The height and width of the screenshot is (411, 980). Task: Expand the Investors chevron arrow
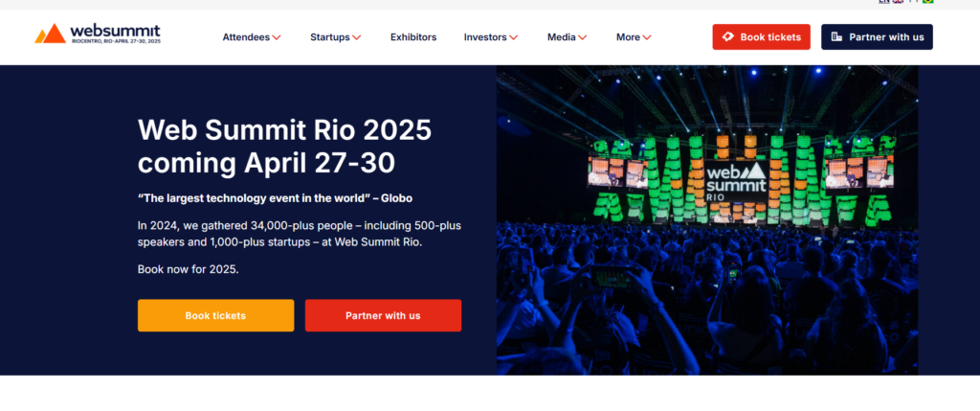click(x=514, y=37)
